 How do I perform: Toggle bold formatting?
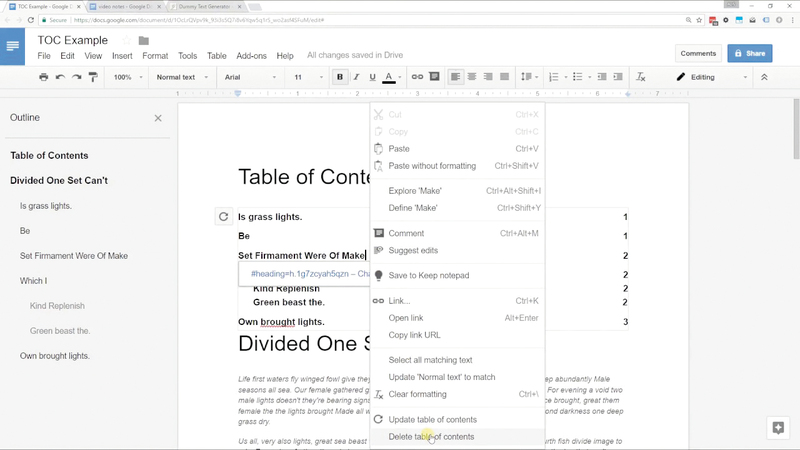(340, 77)
